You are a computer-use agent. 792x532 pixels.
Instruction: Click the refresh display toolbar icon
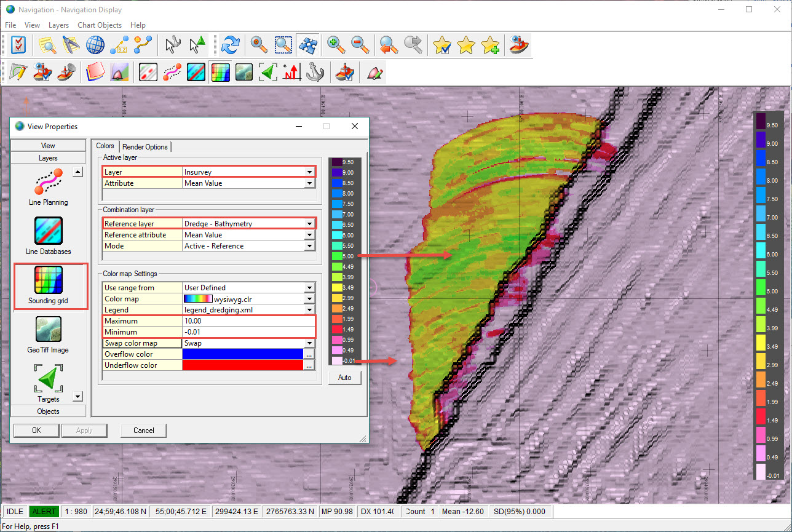point(231,45)
